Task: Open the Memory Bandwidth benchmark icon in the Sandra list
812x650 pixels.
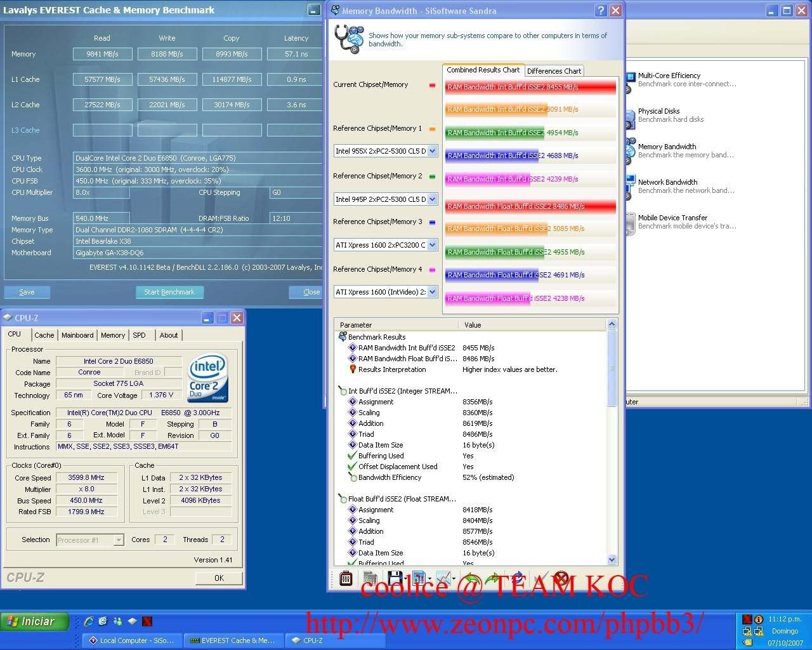Action: tap(630, 151)
